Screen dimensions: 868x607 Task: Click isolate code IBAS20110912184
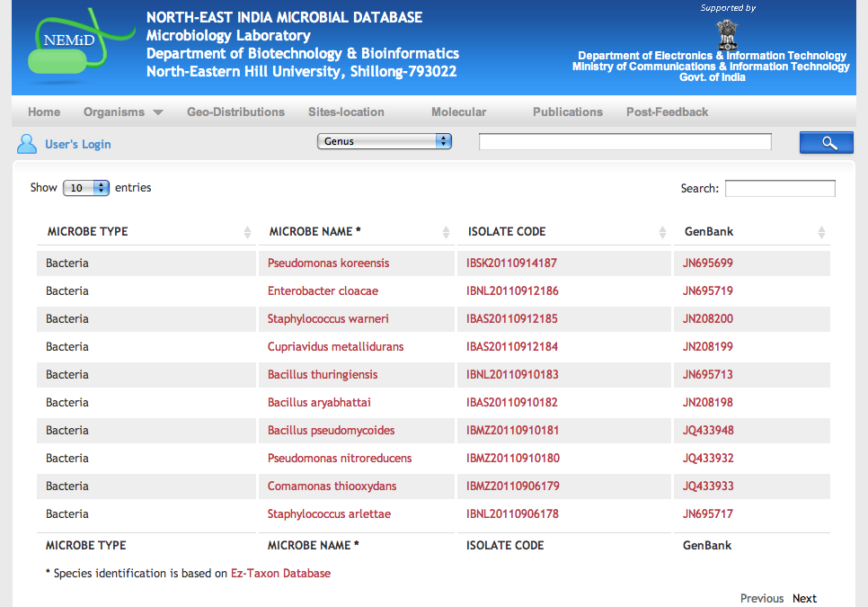pos(511,347)
